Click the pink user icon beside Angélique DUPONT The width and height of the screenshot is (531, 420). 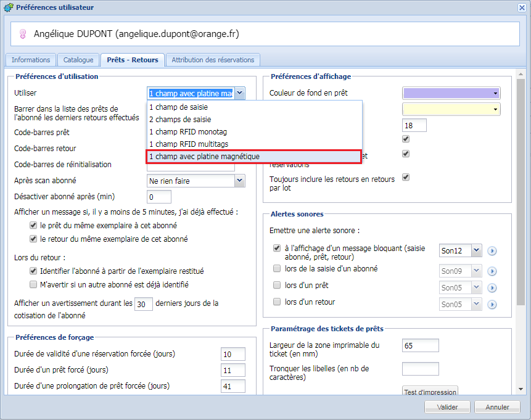tap(23, 35)
